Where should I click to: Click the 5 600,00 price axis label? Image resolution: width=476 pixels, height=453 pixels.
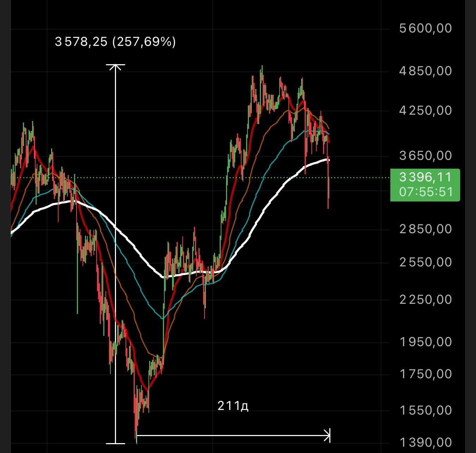(425, 28)
